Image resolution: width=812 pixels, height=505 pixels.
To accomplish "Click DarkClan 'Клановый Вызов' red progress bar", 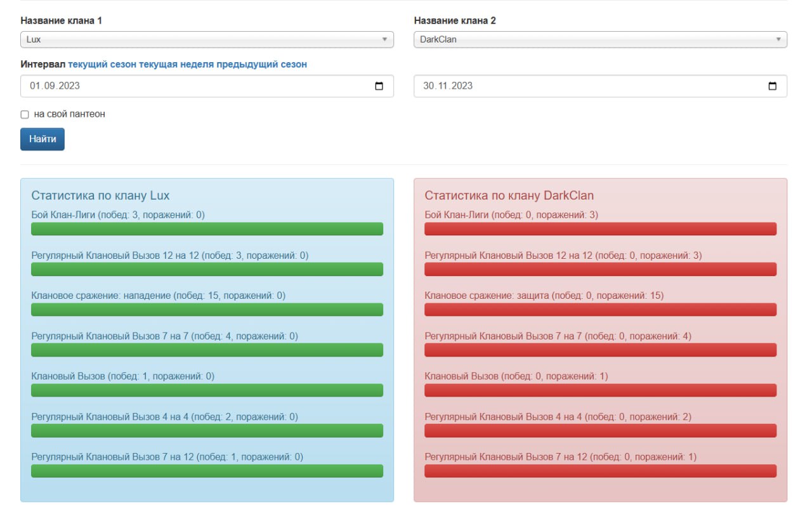I will coord(600,390).
